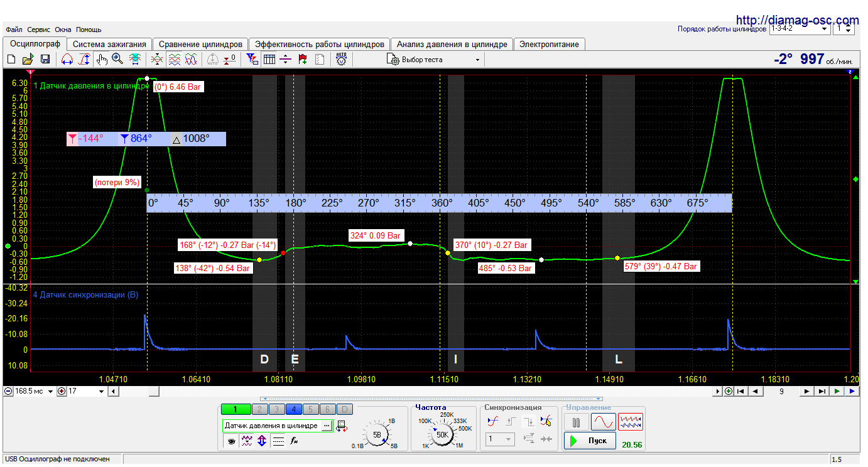
Task: Click the line style icon
Action: pos(278,441)
